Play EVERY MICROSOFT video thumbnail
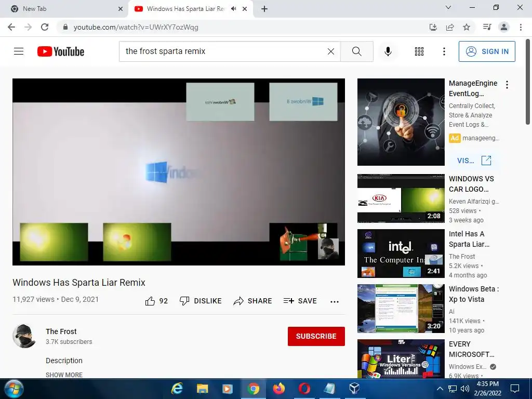The height and width of the screenshot is (399, 532). [401, 358]
